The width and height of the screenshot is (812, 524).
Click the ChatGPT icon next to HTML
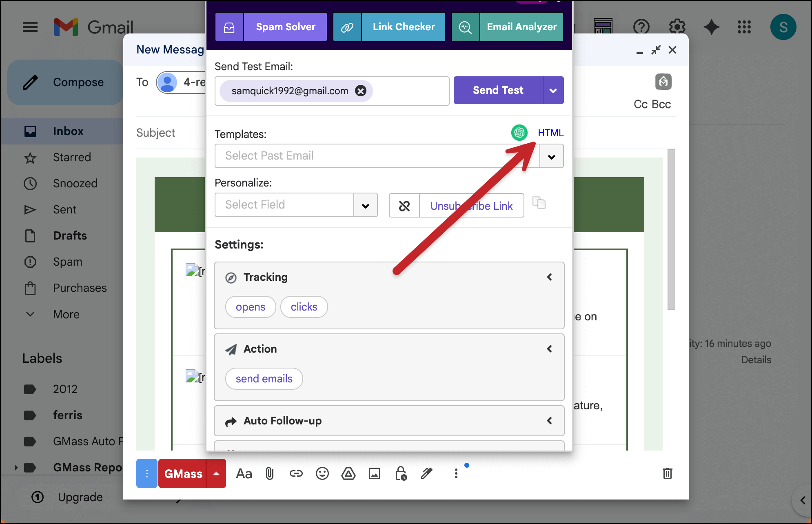click(x=519, y=133)
